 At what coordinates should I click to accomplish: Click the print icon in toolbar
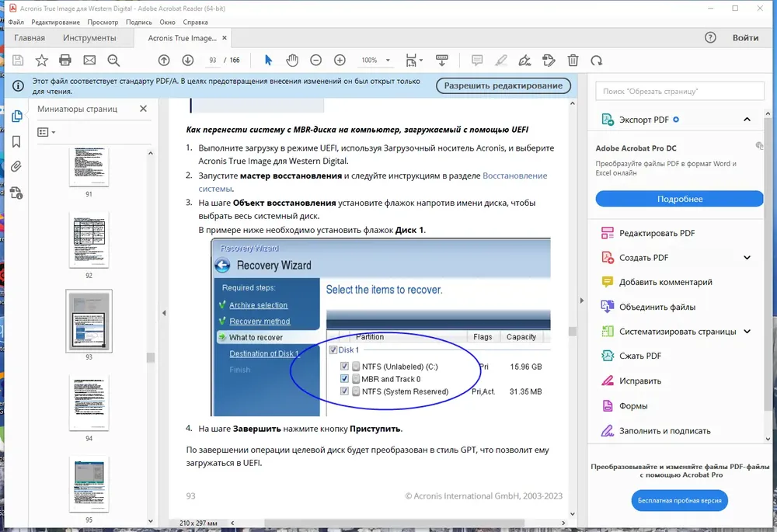[65, 61]
